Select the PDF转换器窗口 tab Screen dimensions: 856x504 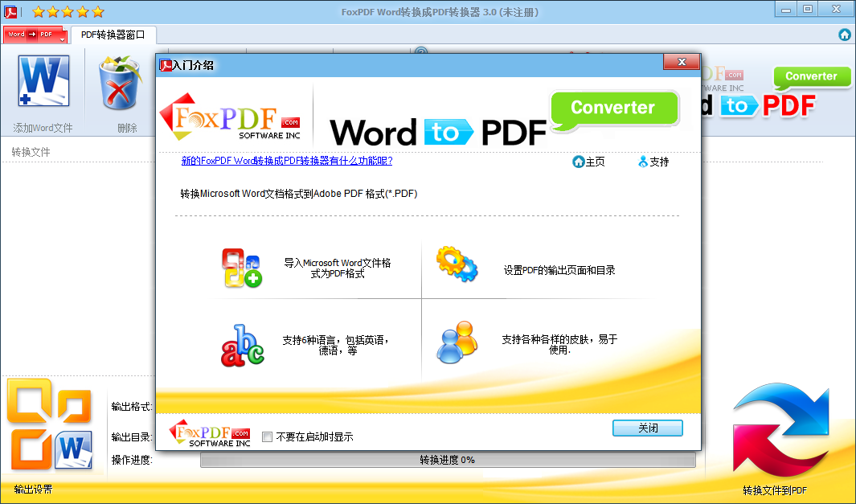pos(113,35)
